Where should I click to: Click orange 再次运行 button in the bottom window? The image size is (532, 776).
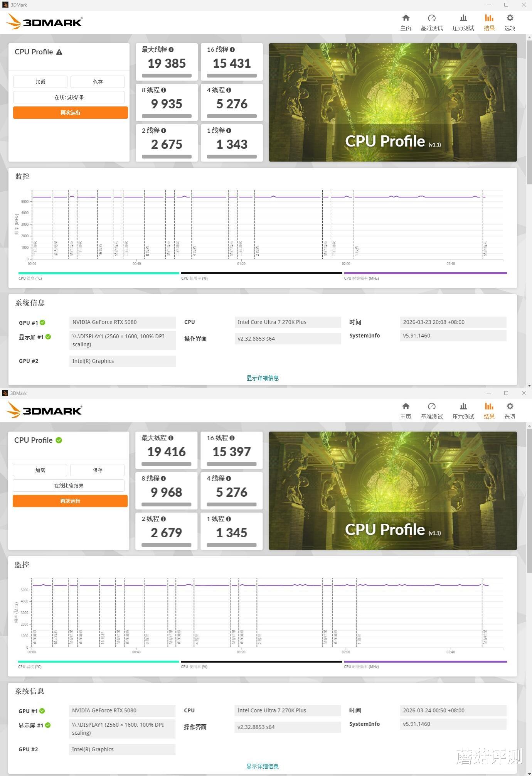[70, 501]
